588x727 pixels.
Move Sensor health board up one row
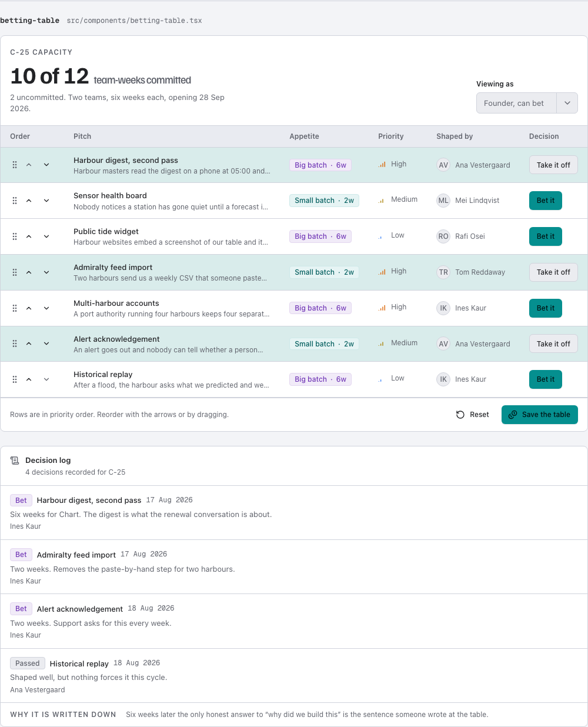tap(29, 201)
